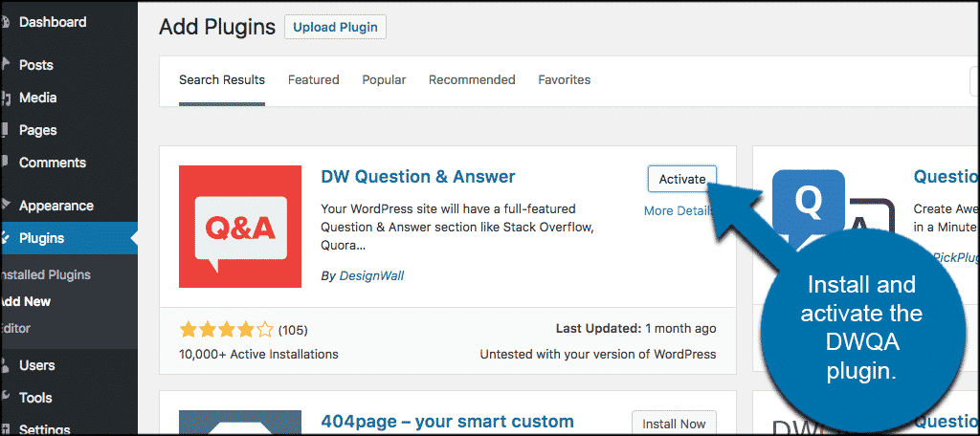Open the Favorites tab
The height and width of the screenshot is (436, 980).
[565, 80]
